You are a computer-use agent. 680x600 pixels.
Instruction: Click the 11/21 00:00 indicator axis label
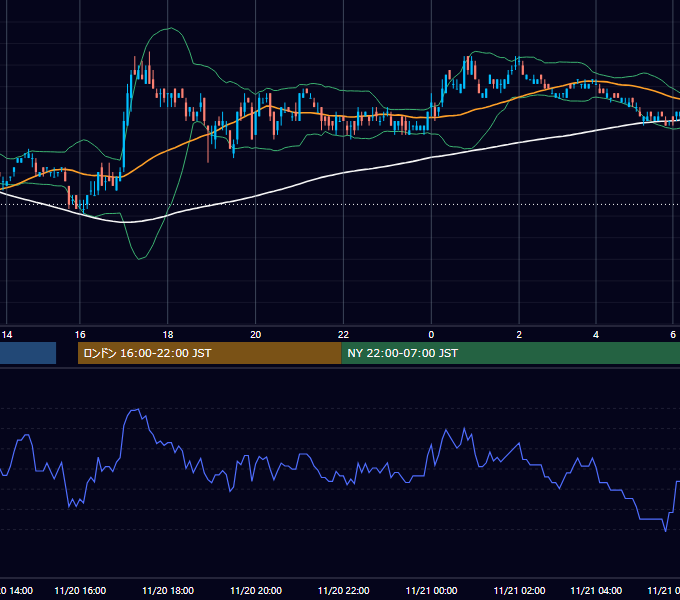(x=431, y=590)
